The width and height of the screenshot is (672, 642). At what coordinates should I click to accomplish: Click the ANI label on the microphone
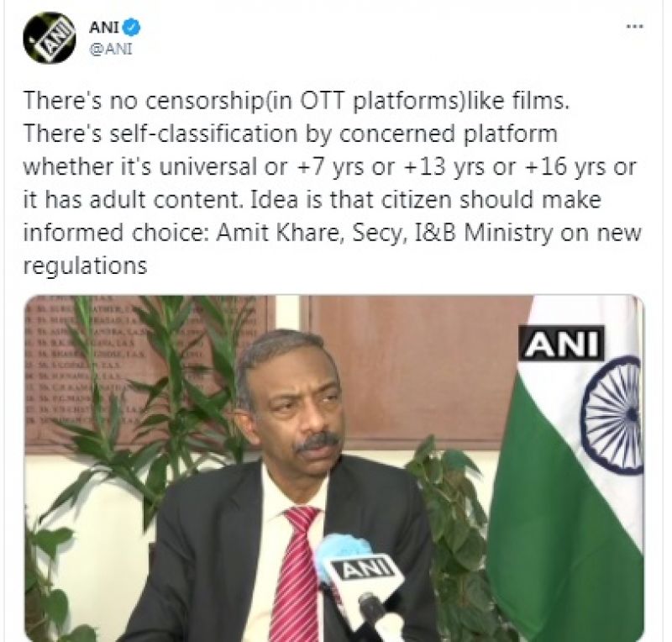click(x=366, y=569)
